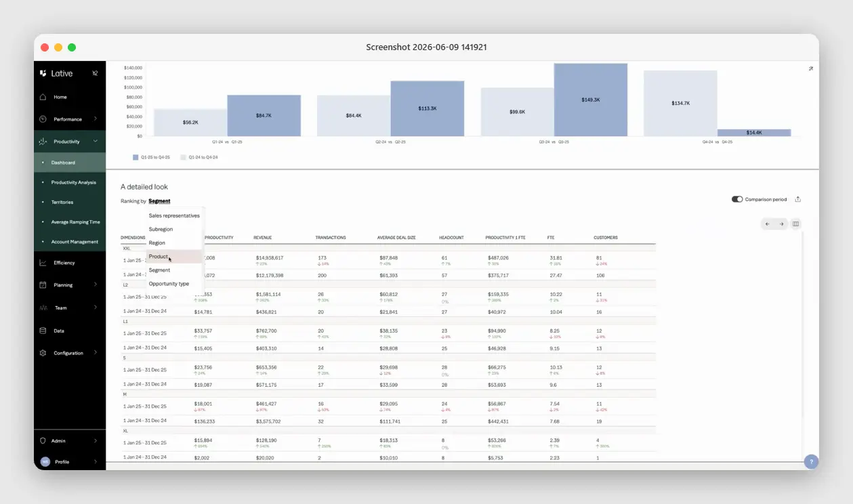Screen dimensions: 853x504
Task: Expand the Profile menu chevron
Action: tap(96, 462)
